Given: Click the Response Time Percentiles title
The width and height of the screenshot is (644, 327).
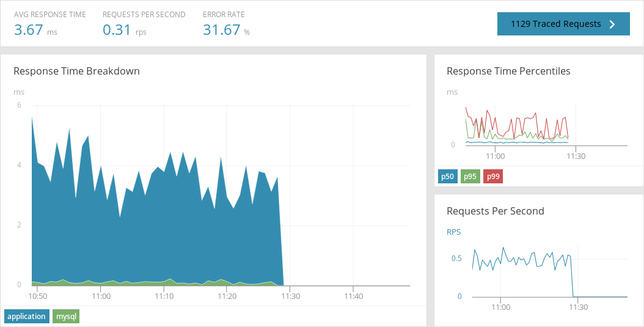Looking at the screenshot, I should (508, 71).
